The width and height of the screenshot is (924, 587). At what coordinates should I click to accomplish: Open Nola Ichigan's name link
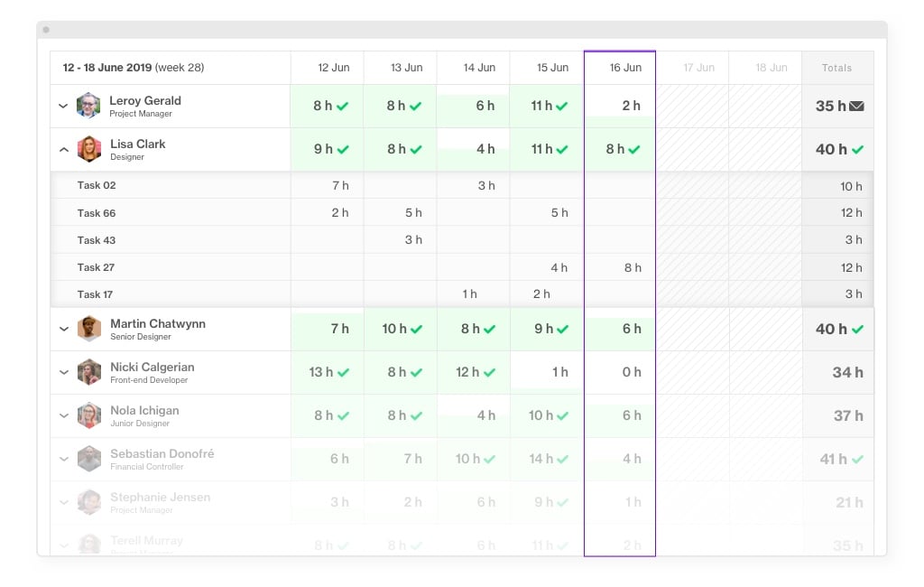pyautogui.click(x=144, y=411)
